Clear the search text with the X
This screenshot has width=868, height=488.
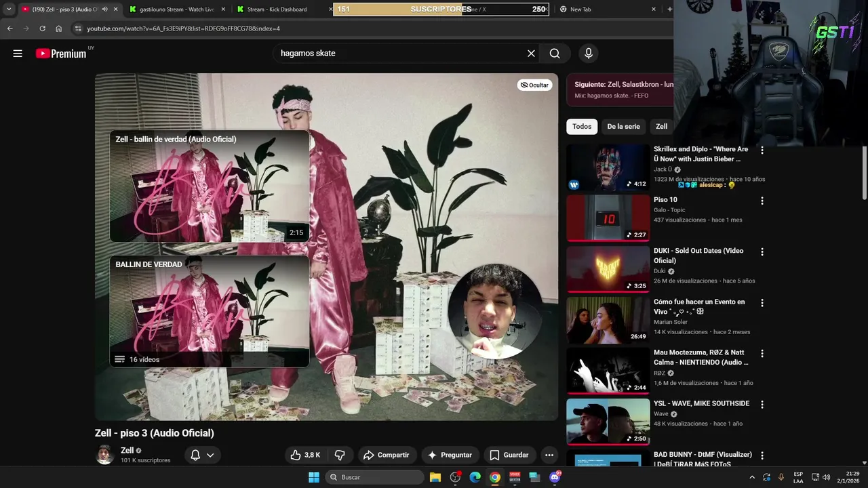(531, 54)
